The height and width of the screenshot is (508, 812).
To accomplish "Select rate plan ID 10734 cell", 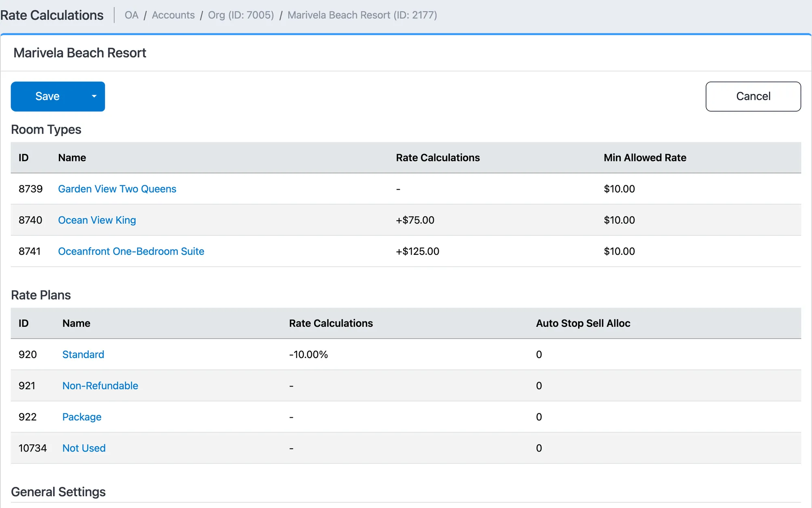I will [32, 448].
